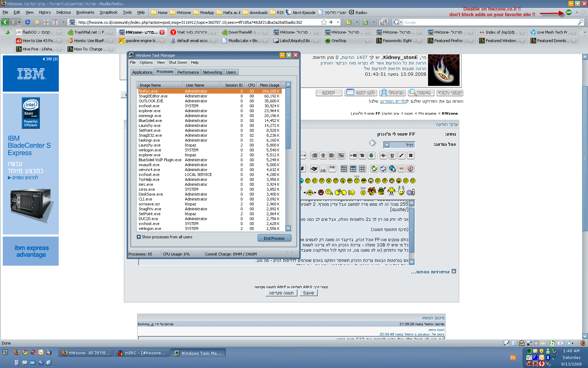The height and width of the screenshot is (368, 588).
Task: Open the Firefox icon in Quick Launch
Action: [16, 352]
